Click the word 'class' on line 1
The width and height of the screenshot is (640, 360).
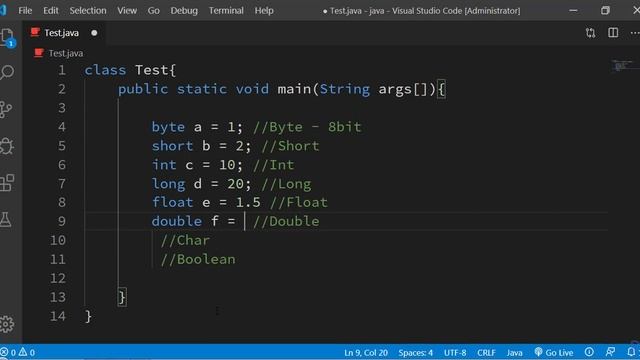105,70
